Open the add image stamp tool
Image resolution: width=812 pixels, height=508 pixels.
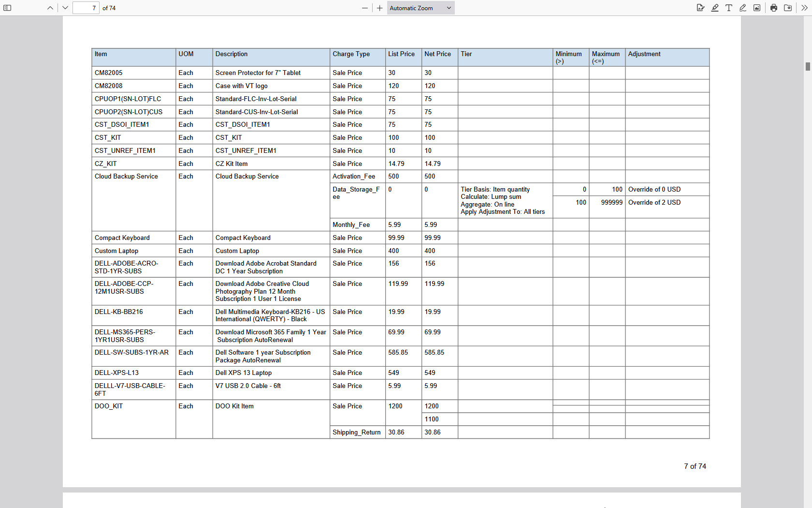coord(756,8)
